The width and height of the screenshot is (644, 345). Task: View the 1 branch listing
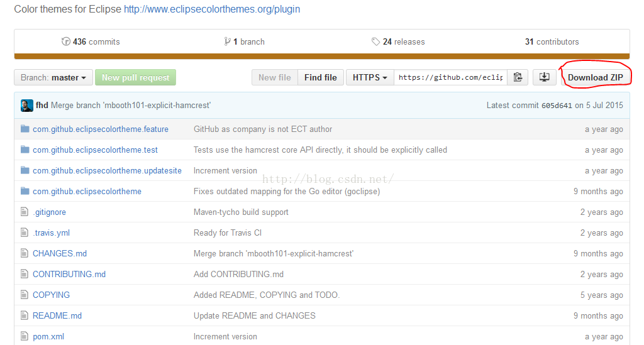click(x=249, y=42)
